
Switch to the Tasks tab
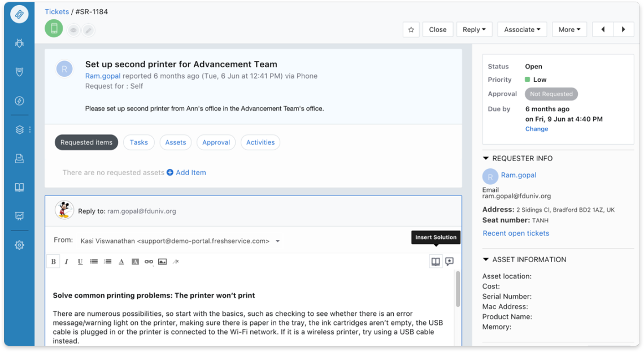[x=138, y=142]
